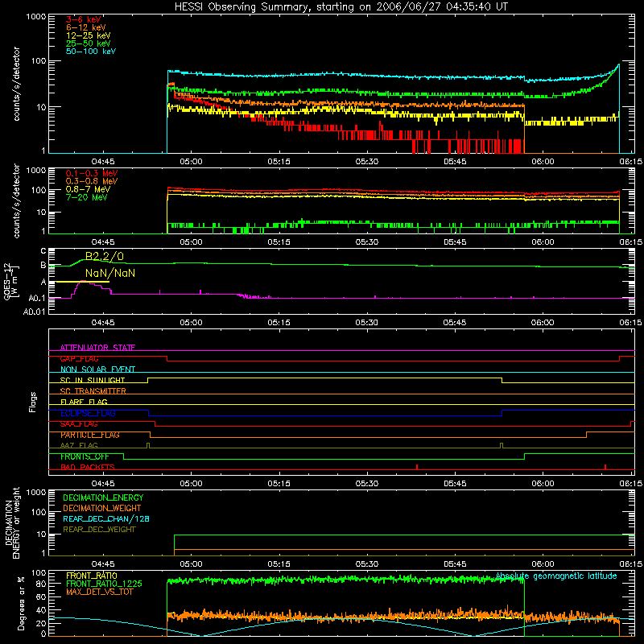Click the 0.1-0.3 MeV legend label
Screen dimensions: 644x644
[x=92, y=173]
